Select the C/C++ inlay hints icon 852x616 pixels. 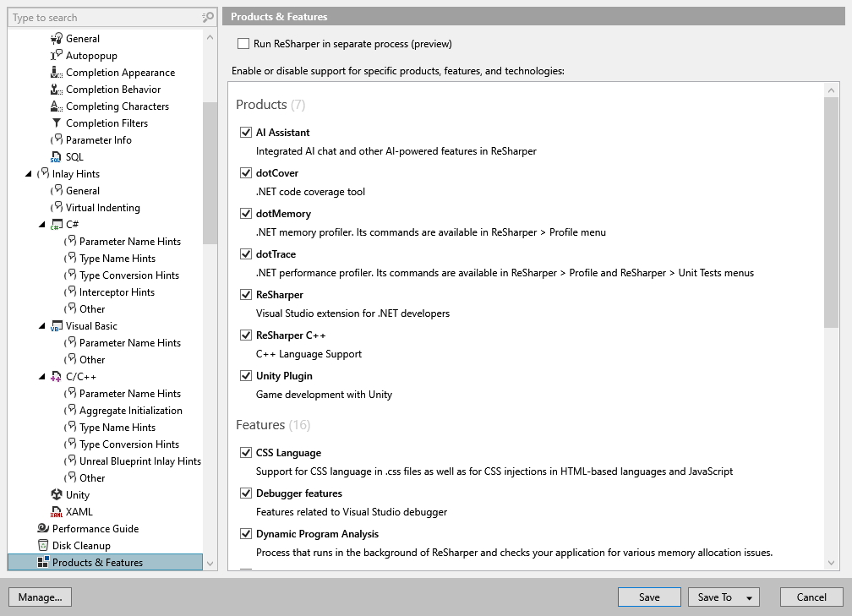pos(53,376)
